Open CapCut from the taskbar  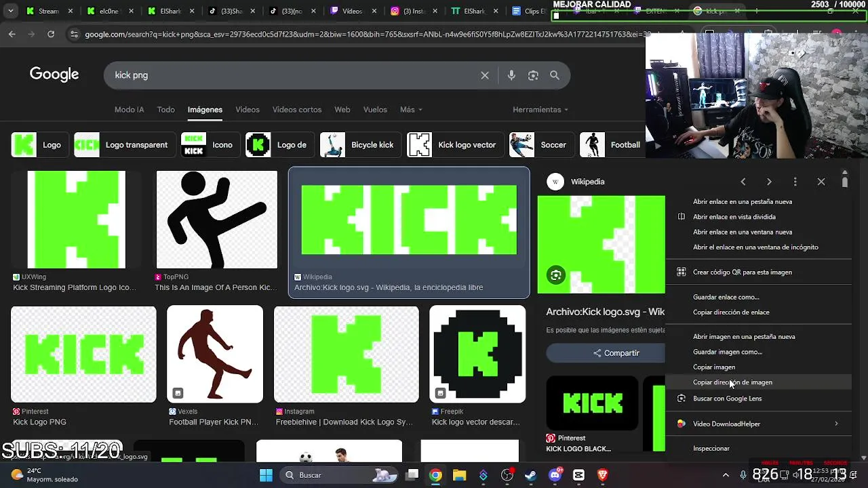(x=578, y=475)
